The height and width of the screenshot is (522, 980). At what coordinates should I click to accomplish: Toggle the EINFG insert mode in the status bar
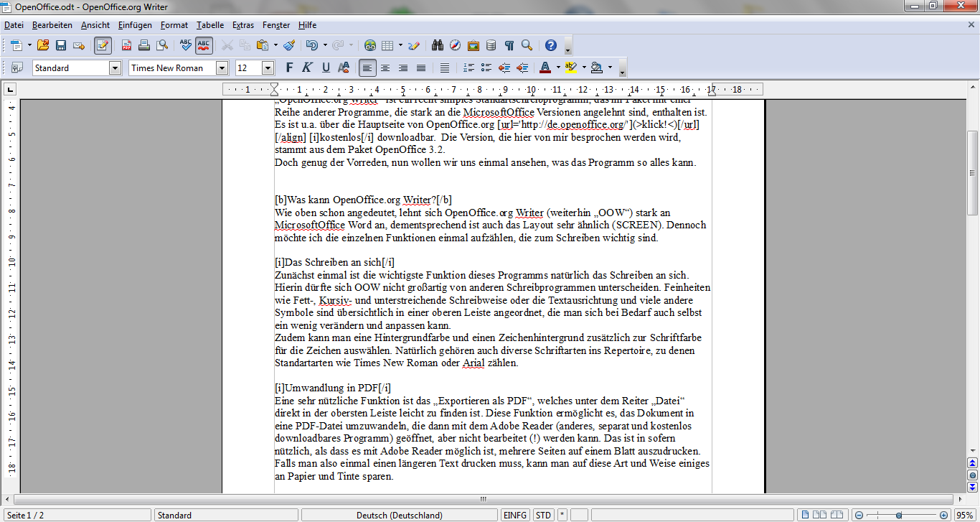click(x=515, y=515)
